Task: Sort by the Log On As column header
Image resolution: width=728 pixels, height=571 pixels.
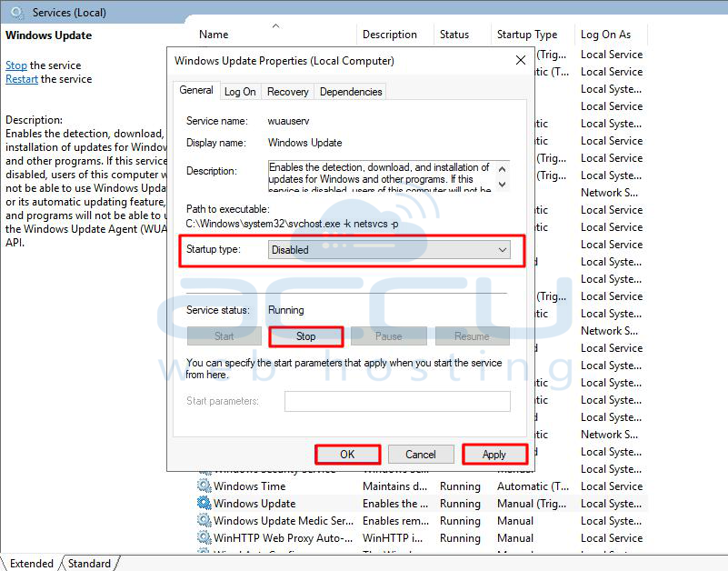Action: pos(605,35)
